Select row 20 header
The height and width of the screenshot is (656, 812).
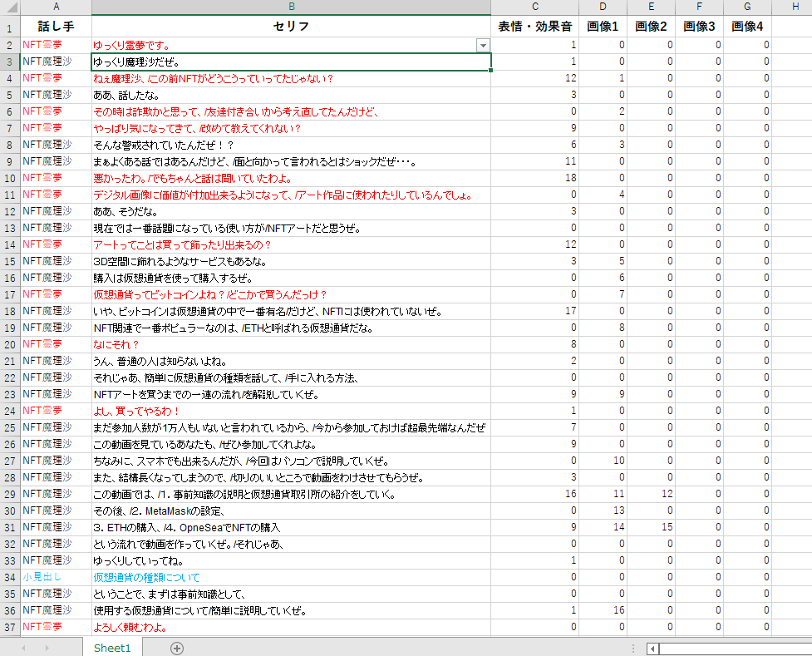point(10,344)
